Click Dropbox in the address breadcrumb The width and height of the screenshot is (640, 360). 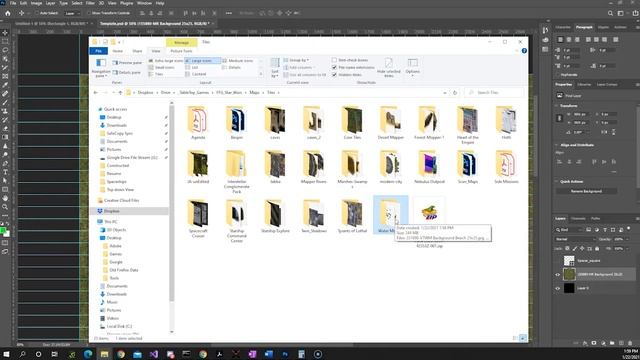(x=145, y=93)
